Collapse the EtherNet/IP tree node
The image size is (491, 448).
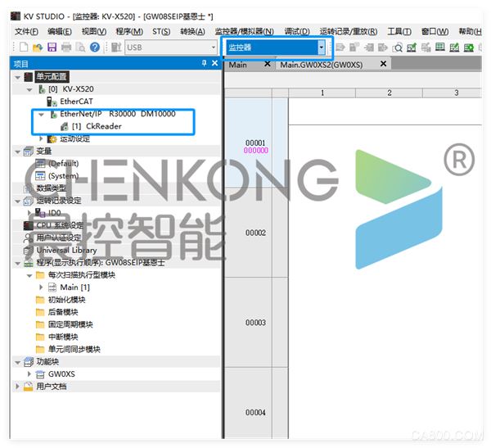tap(41, 115)
